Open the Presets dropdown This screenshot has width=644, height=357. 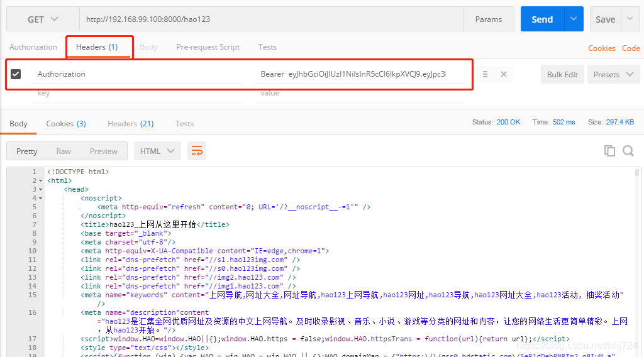coord(613,74)
